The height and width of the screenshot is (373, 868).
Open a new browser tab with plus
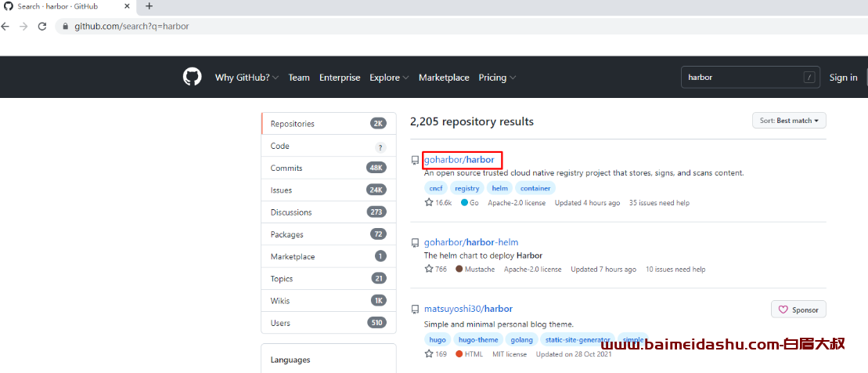149,6
